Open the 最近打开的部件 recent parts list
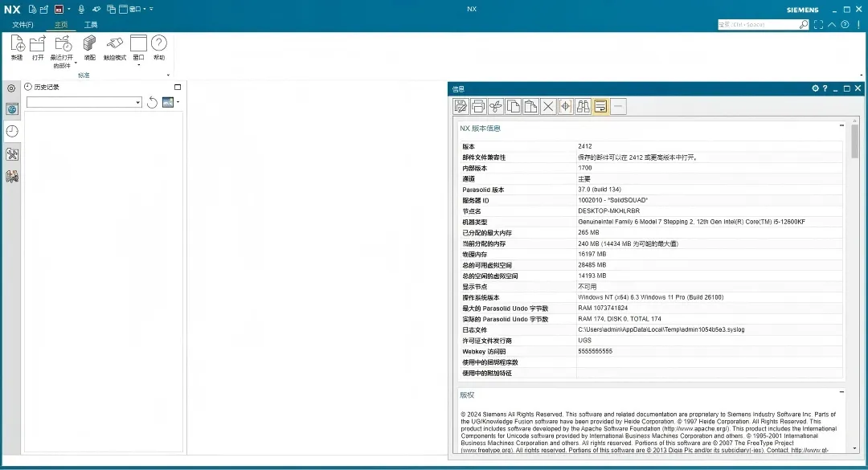 (62, 51)
